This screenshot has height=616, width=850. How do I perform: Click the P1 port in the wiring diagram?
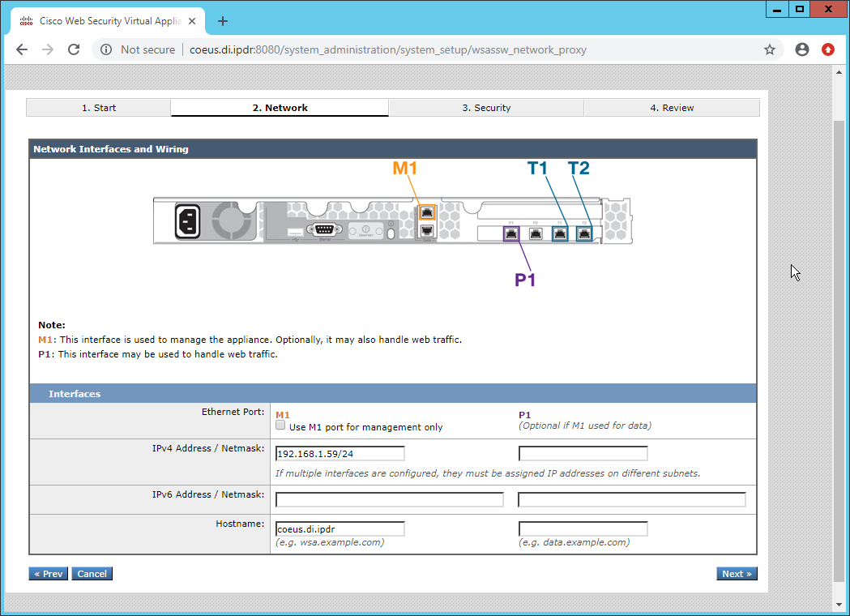511,233
